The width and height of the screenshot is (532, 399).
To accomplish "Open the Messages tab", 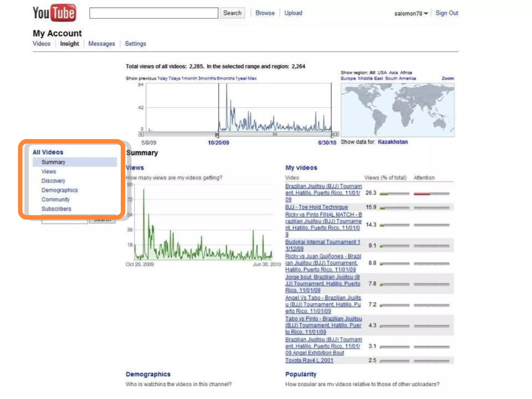I will click(x=102, y=44).
